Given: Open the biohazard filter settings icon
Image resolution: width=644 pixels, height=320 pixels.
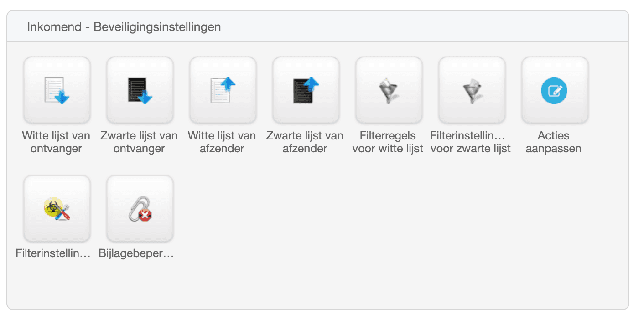Looking at the screenshot, I should pyautogui.click(x=57, y=209).
